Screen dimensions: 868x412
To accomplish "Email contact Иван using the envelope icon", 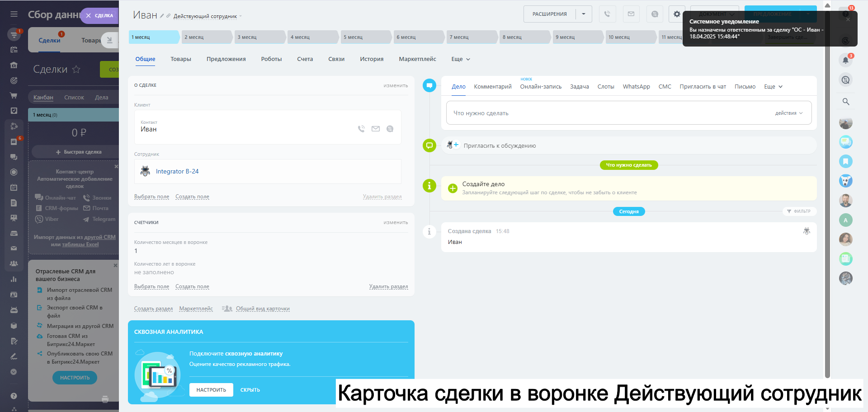I will pyautogui.click(x=376, y=129).
